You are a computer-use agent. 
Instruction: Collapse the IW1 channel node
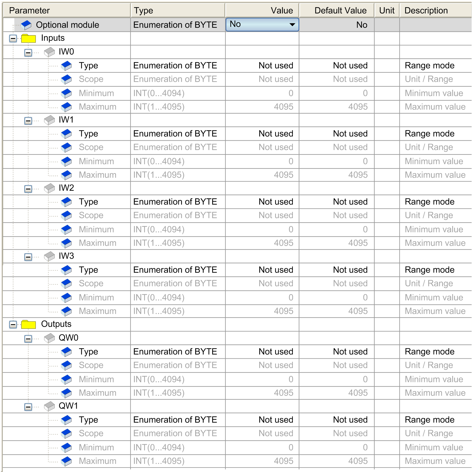coord(28,121)
